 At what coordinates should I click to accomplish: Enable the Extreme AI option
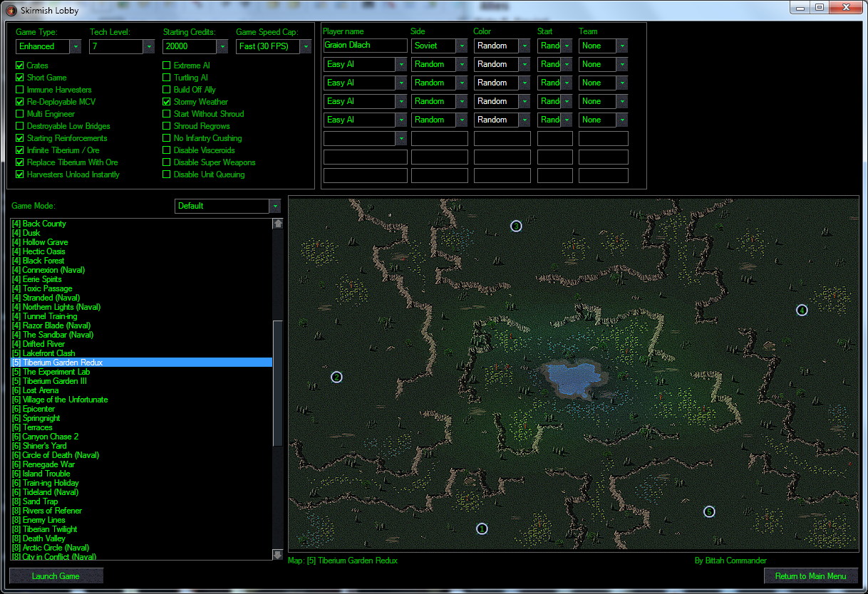pyautogui.click(x=165, y=65)
